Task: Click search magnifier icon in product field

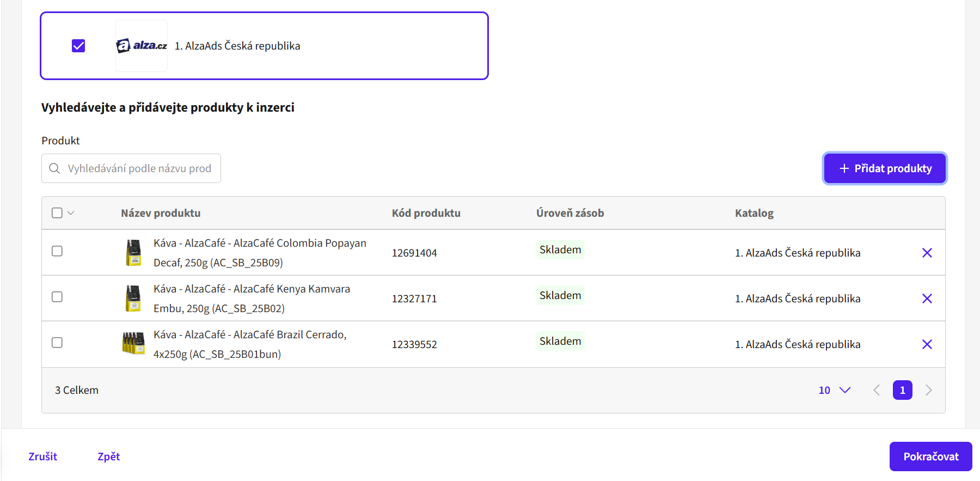Action: coord(54,168)
